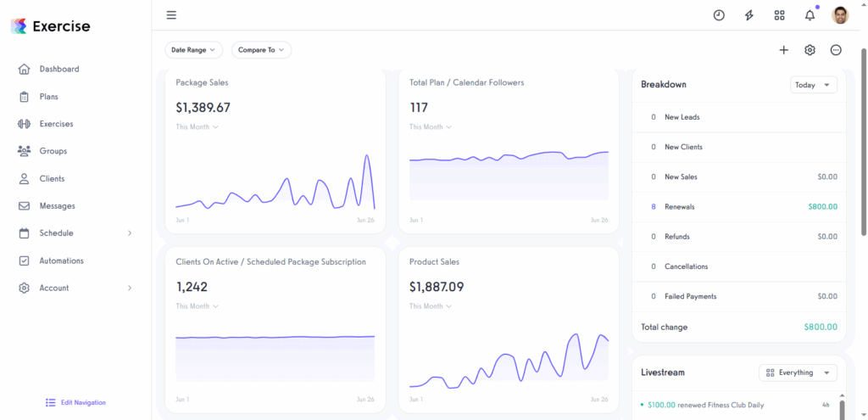868x420 pixels.
Task: Open Messages from the sidebar
Action: coord(57,206)
